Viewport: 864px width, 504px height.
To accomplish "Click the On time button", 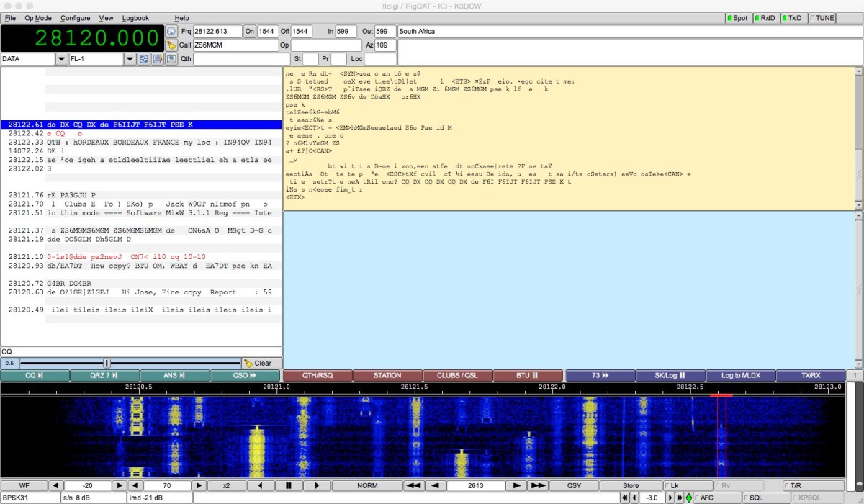I will coord(250,31).
